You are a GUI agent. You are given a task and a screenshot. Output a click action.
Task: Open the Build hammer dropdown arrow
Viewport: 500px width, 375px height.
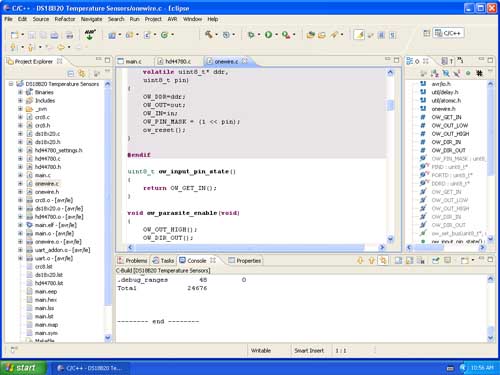click(x=217, y=35)
